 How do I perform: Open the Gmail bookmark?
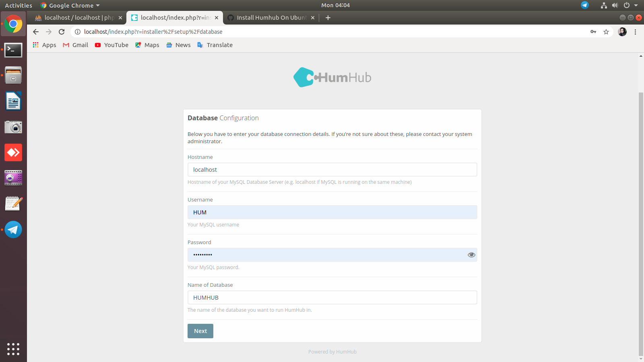(x=76, y=45)
